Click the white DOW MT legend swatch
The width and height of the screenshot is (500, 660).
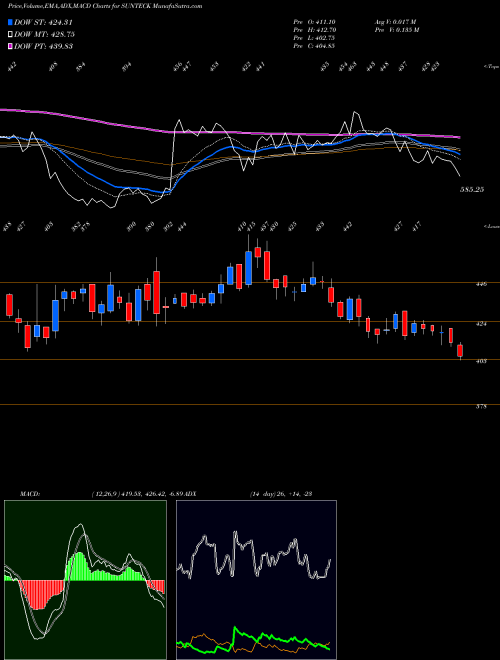coord(11,34)
